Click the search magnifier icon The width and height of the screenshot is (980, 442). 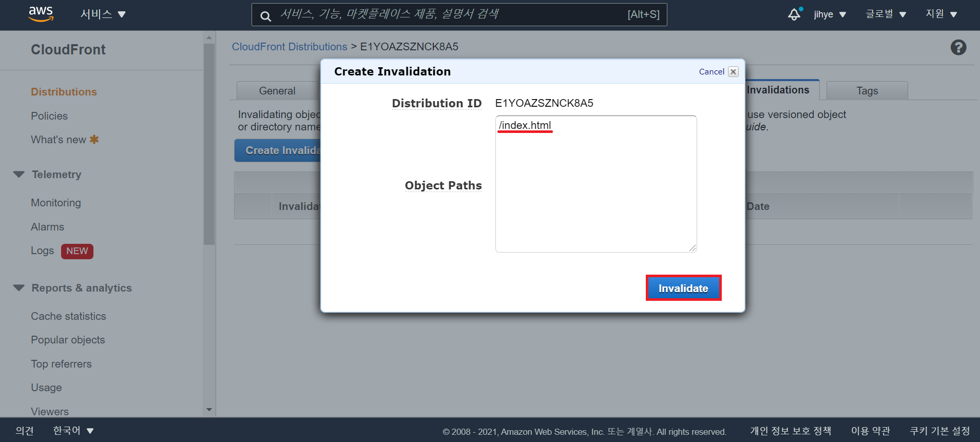click(x=265, y=16)
